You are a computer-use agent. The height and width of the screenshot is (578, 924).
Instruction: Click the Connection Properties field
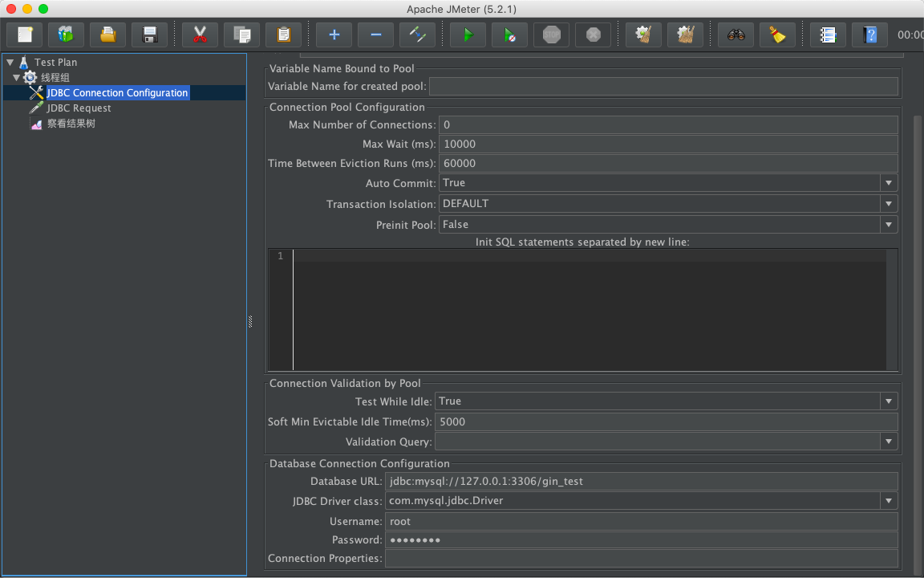[642, 559]
